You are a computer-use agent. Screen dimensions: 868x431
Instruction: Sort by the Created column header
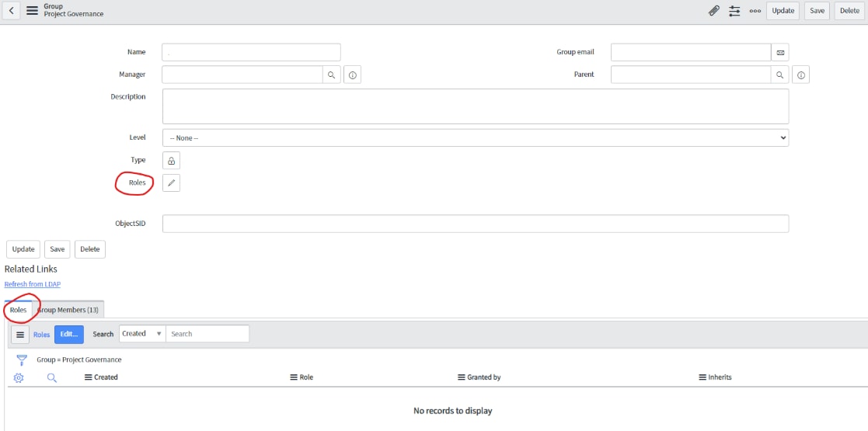point(106,377)
